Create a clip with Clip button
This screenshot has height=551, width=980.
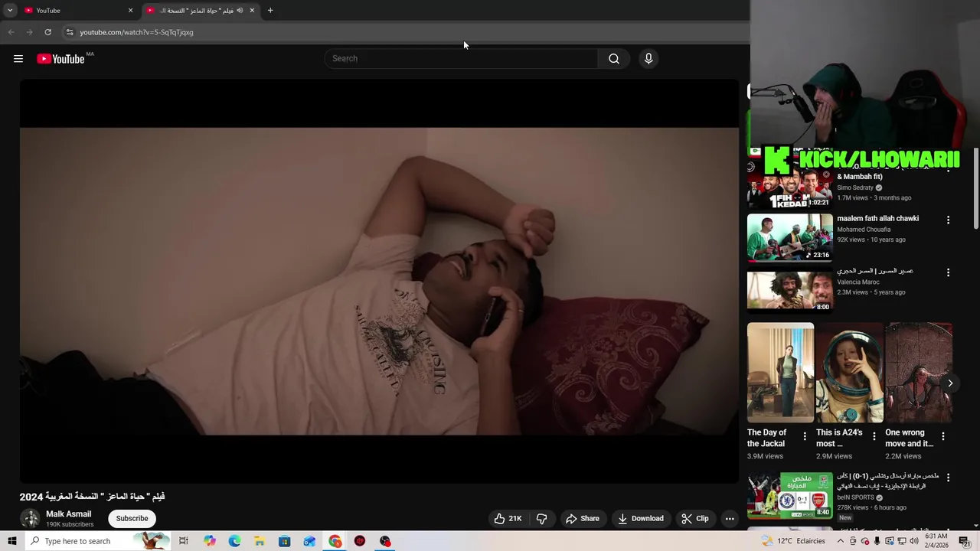tap(695, 519)
